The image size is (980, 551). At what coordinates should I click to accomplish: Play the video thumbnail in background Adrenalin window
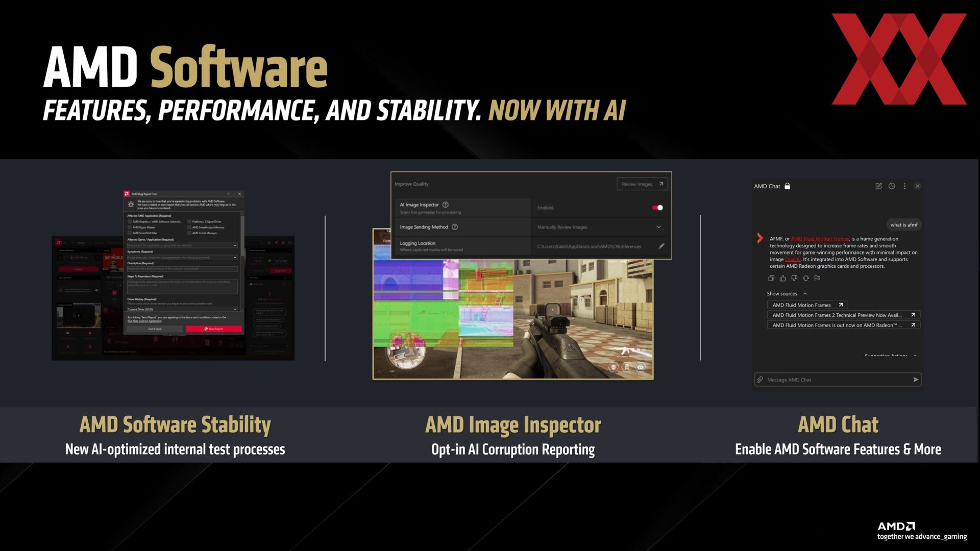pyautogui.click(x=78, y=315)
